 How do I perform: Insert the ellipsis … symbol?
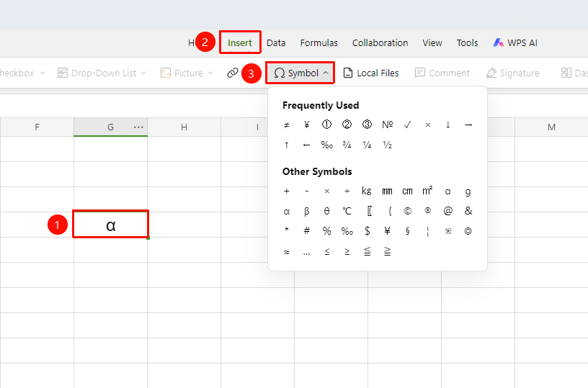pos(307,253)
